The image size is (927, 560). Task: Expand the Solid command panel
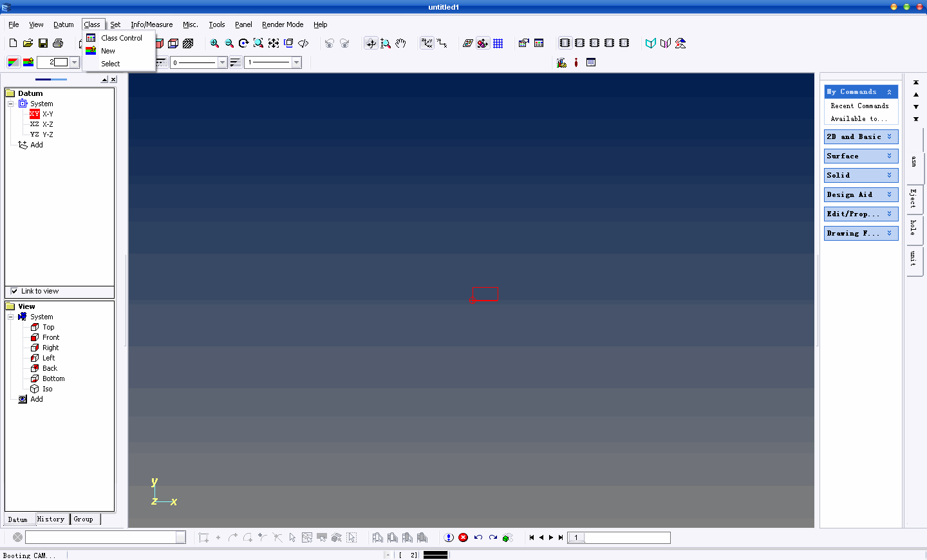[861, 175]
